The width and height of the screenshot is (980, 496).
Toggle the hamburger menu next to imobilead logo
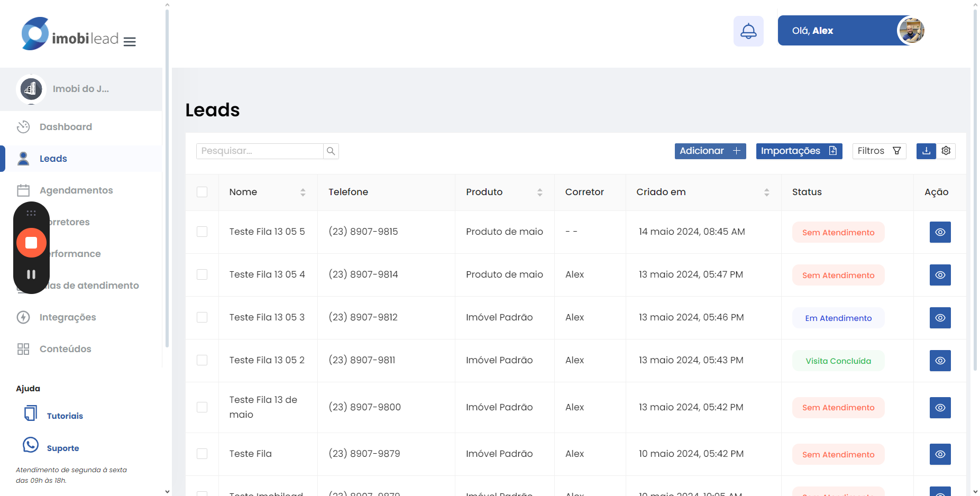130,42
